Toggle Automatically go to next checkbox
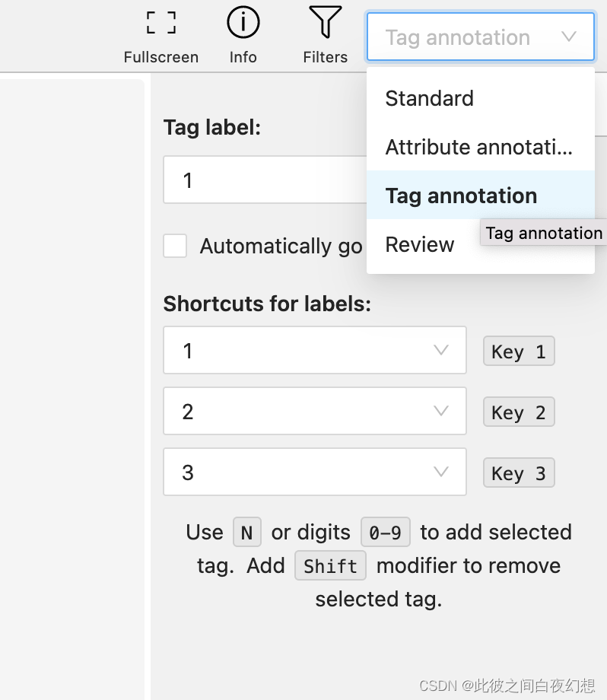607x700 pixels. [x=175, y=246]
